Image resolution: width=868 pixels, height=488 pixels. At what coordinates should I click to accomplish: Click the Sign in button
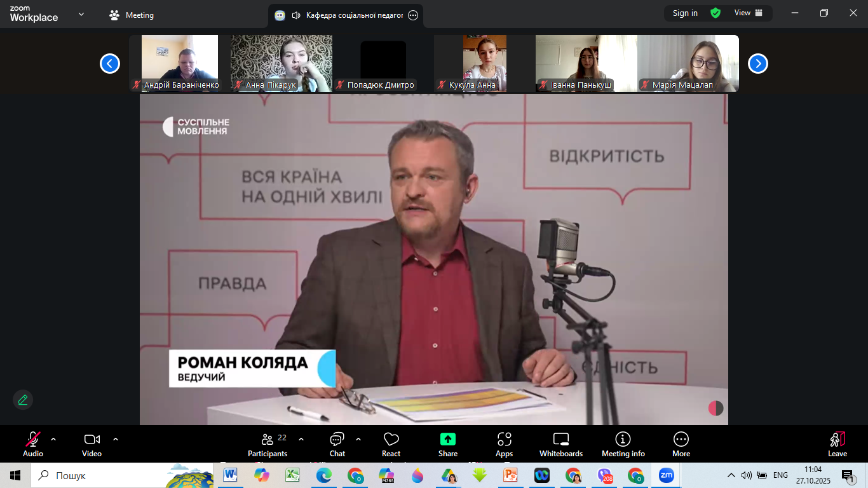point(685,13)
